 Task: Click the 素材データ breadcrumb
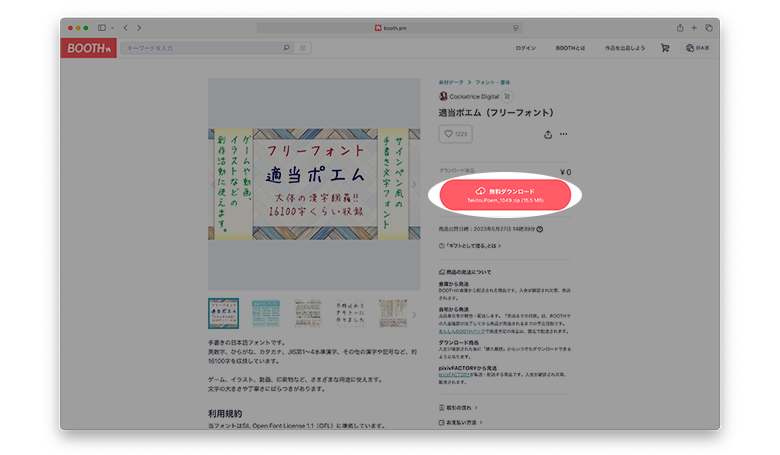point(451,83)
